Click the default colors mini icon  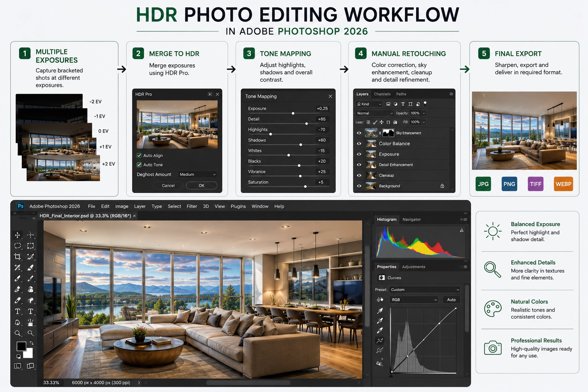point(18,356)
